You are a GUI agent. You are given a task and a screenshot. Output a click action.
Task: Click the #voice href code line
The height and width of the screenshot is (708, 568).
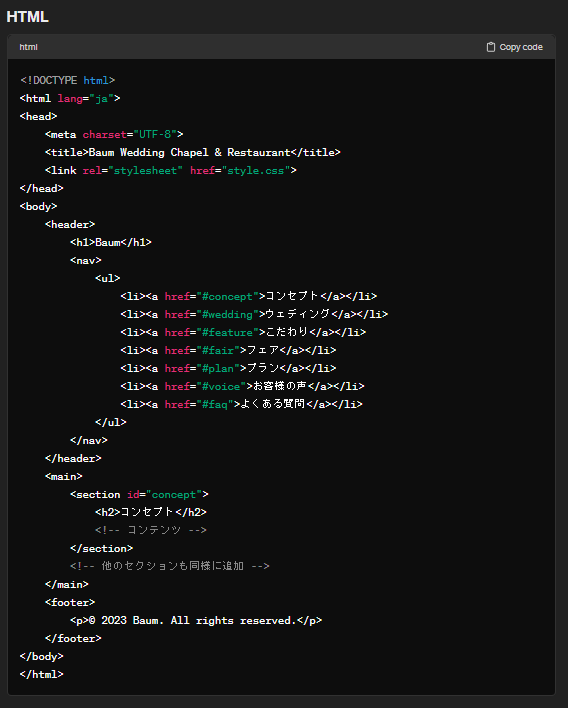pos(242,386)
